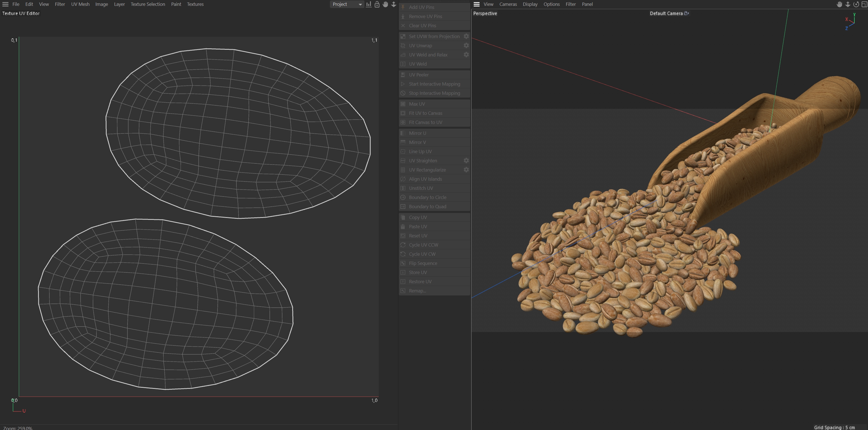This screenshot has width=868, height=430.
Task: Open the UV Mesh menu
Action: [80, 4]
